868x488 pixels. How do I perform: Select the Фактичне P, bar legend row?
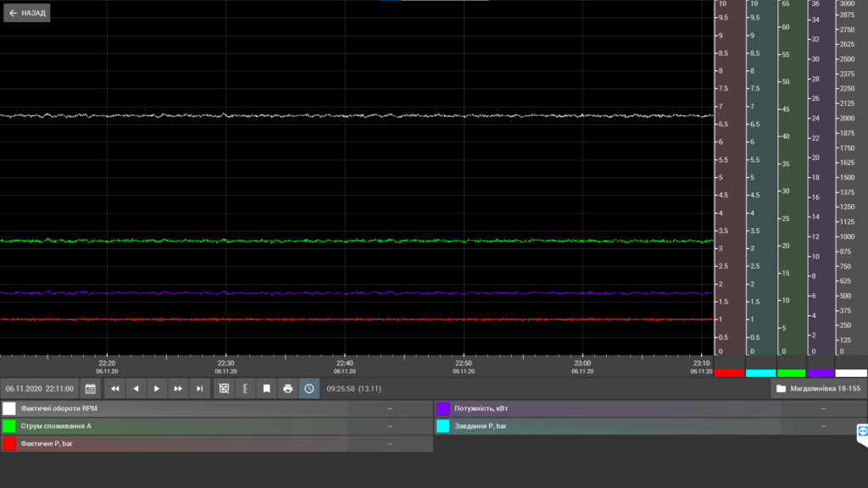tap(217, 444)
